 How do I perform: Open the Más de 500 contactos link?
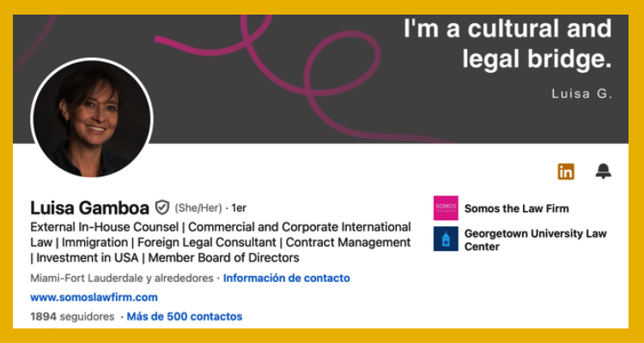(184, 316)
